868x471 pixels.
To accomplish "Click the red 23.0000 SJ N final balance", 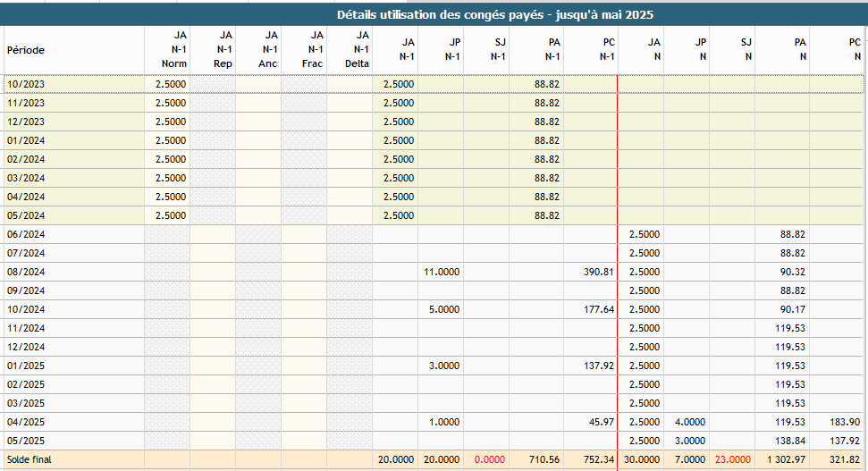I will tap(733, 460).
